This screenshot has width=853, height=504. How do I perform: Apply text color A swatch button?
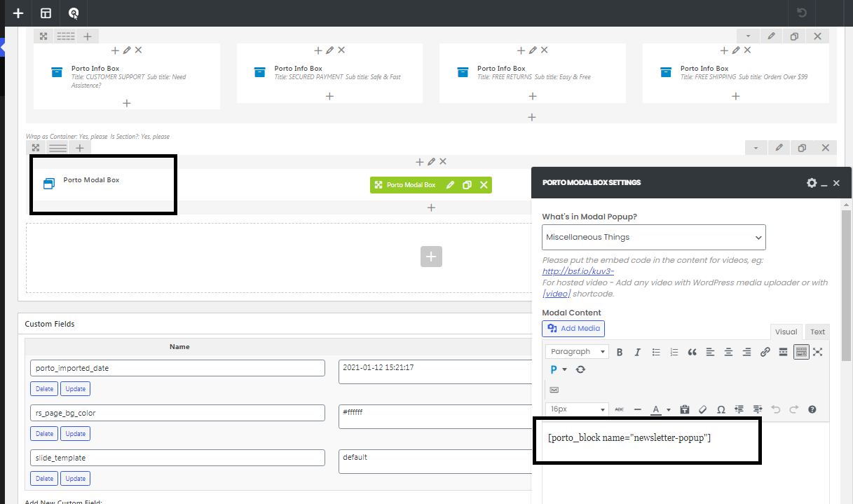(x=656, y=409)
